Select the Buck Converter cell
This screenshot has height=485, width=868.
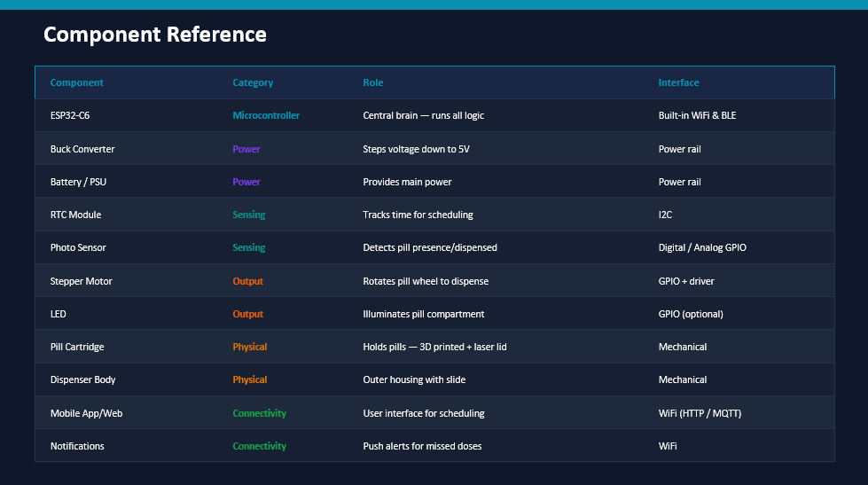click(x=82, y=149)
